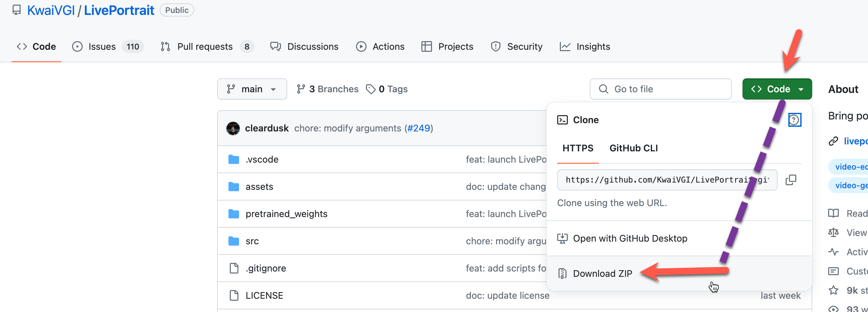
Task: Choose Download ZIP
Action: [x=679, y=273]
